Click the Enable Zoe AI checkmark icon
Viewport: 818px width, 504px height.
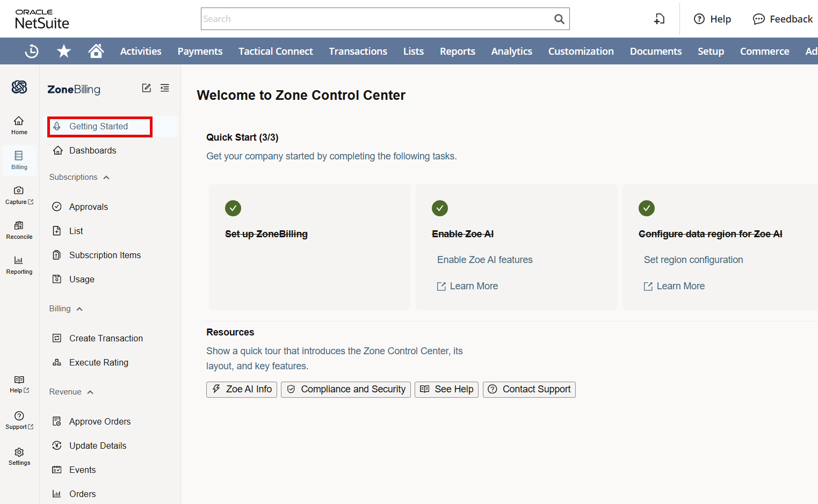click(x=440, y=208)
